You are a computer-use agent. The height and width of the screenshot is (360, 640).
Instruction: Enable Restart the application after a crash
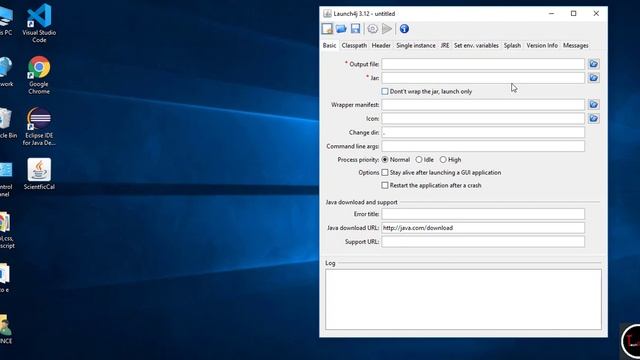[385, 185]
